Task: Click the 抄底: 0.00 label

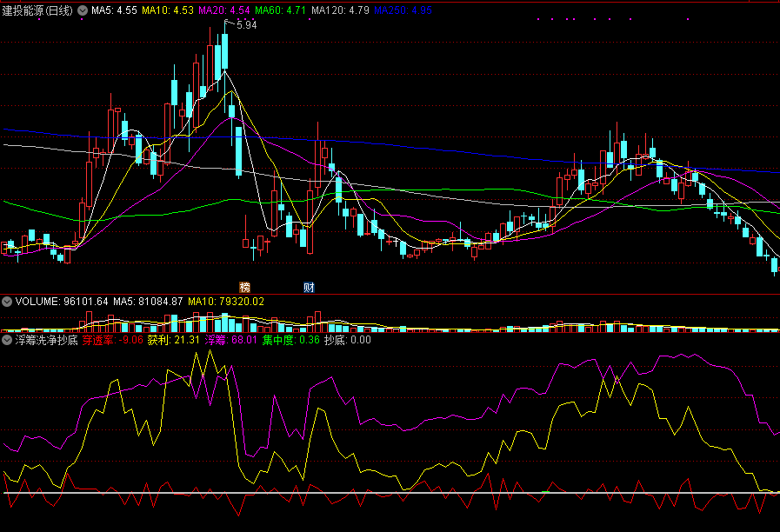Action: coord(348,340)
